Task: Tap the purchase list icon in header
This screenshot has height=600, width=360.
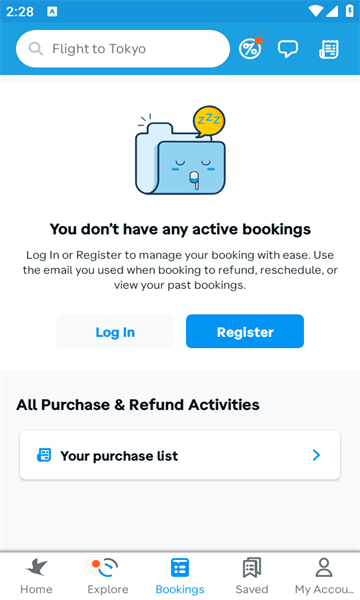Action: coord(329,49)
